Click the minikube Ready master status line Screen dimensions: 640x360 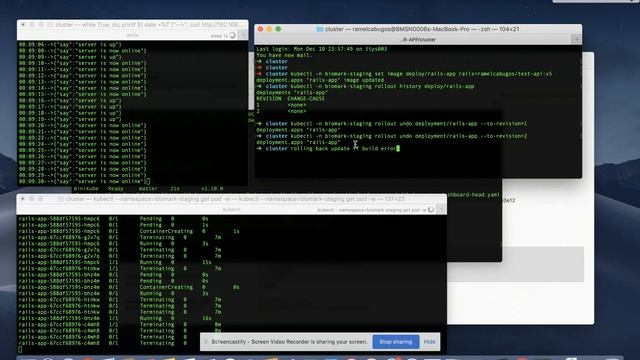pos(149,189)
